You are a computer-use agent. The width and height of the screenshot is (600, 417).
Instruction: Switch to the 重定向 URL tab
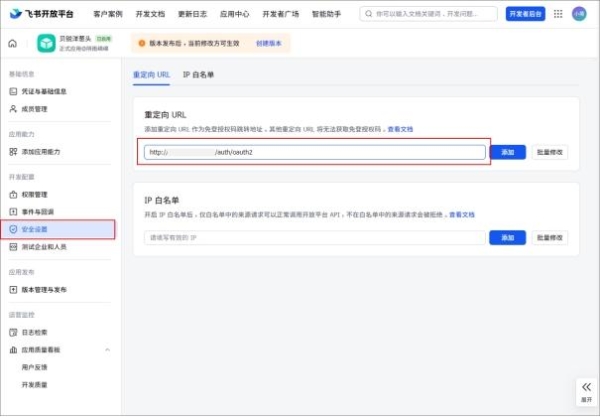(151, 75)
